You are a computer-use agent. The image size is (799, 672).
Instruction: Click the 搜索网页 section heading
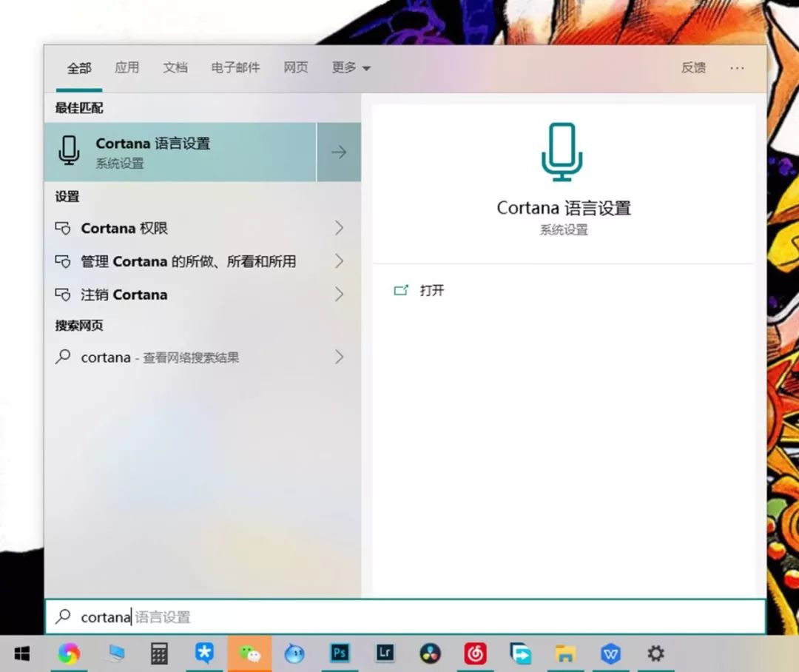tap(79, 326)
